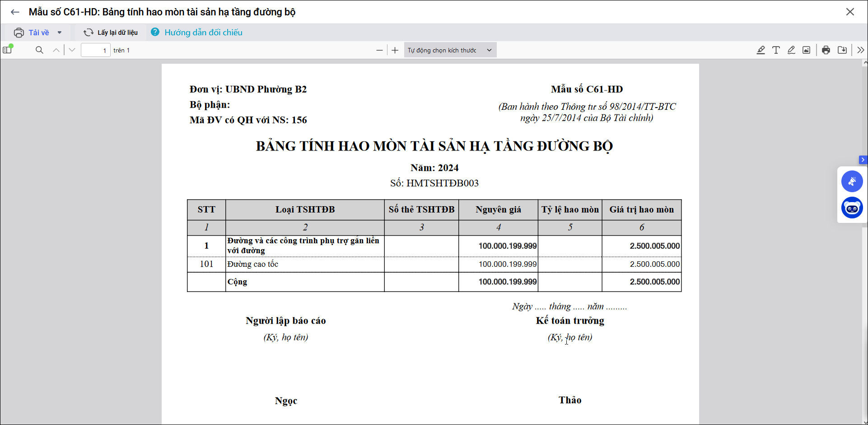
Task: Click the blue megaphone notification button
Action: point(852,181)
